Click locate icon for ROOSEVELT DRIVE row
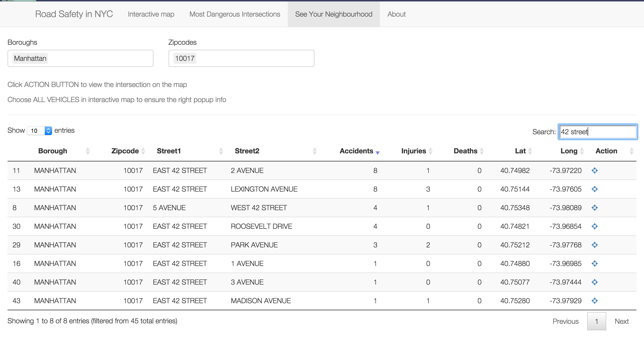Screen dimensions: 644x356 click(594, 226)
